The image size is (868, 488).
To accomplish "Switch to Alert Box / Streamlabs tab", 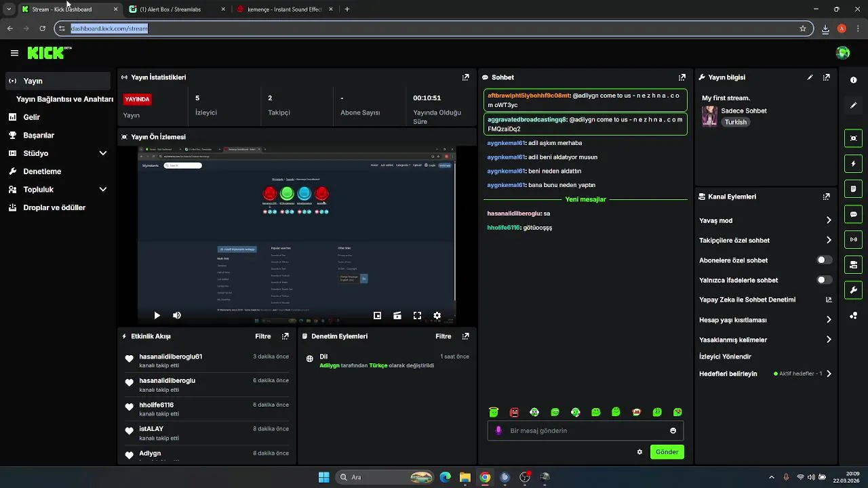I will (176, 9).
